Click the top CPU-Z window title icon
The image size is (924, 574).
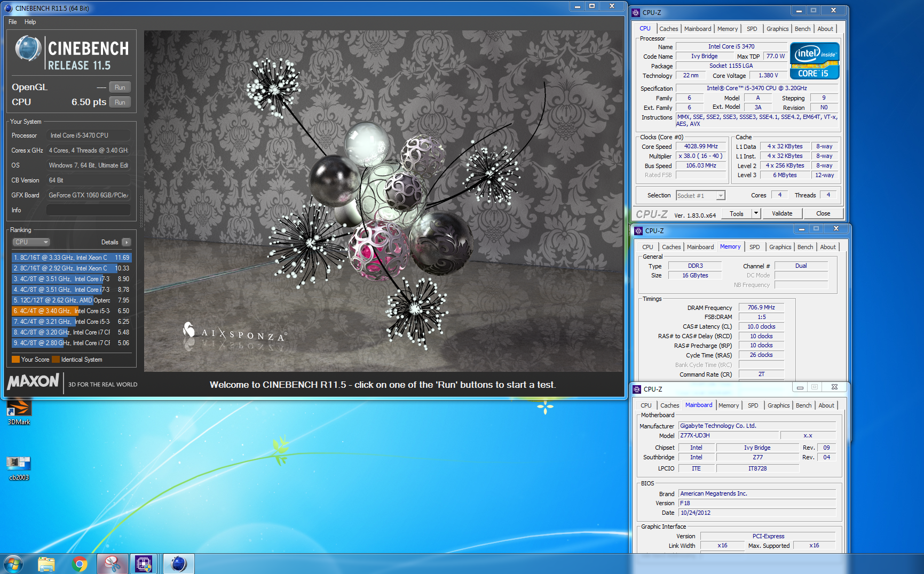click(x=636, y=12)
